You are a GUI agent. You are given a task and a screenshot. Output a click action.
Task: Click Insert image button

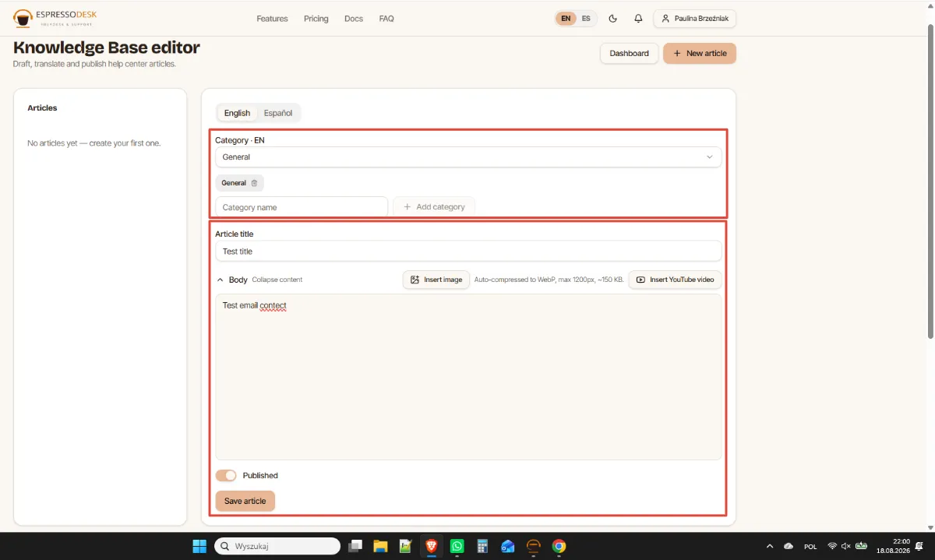[436, 280]
